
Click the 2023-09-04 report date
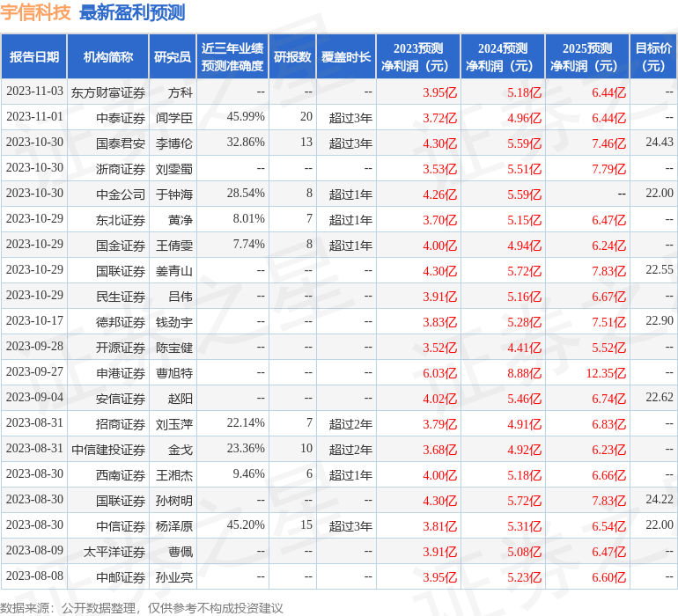[x=34, y=397]
